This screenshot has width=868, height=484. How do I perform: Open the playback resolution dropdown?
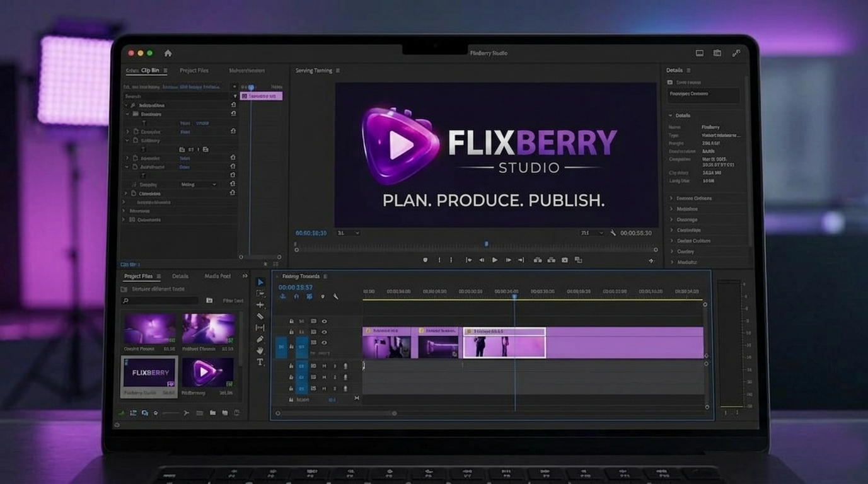pyautogui.click(x=591, y=233)
